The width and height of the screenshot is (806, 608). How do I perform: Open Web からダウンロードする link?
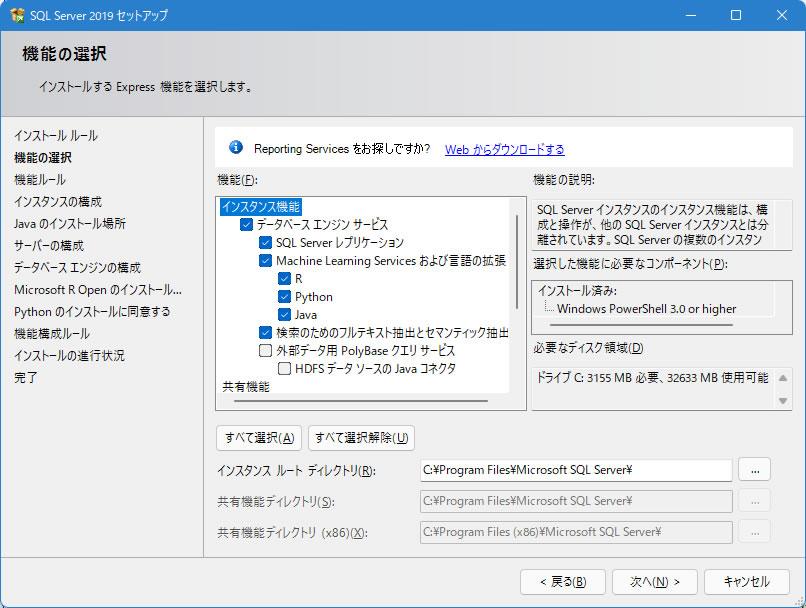pos(504,149)
